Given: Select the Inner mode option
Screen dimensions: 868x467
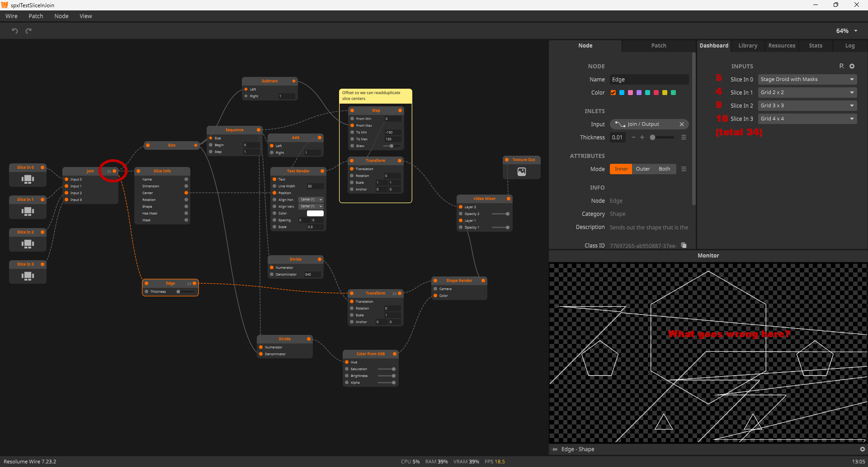Looking at the screenshot, I should click(x=621, y=169).
